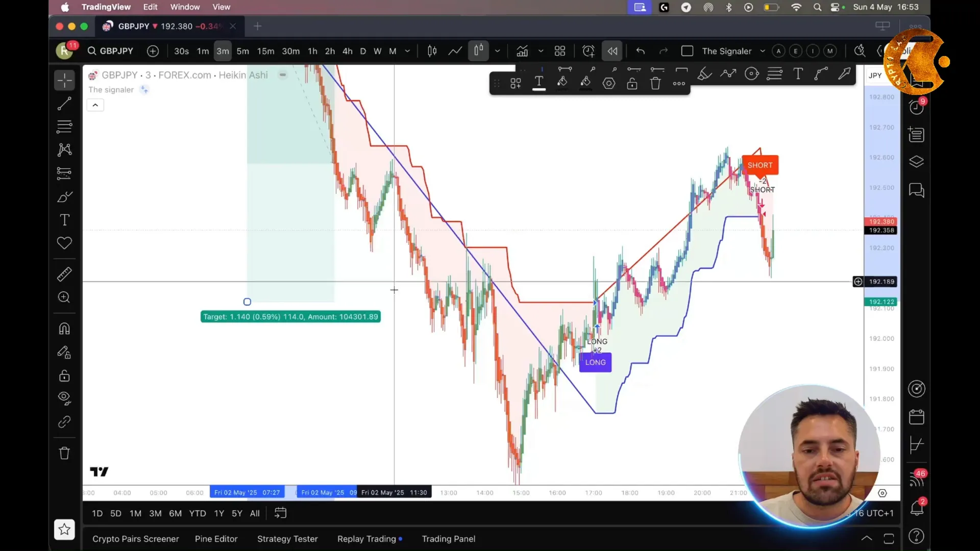Activate the zoom in tool
Screen dimensions: 980x551
click(x=64, y=297)
